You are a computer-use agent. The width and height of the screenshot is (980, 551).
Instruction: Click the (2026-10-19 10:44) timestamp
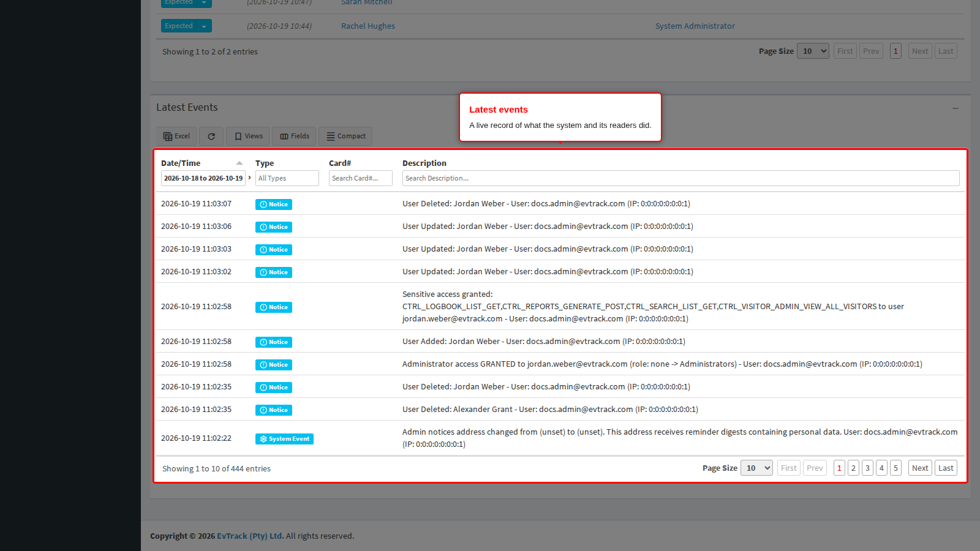click(x=279, y=26)
